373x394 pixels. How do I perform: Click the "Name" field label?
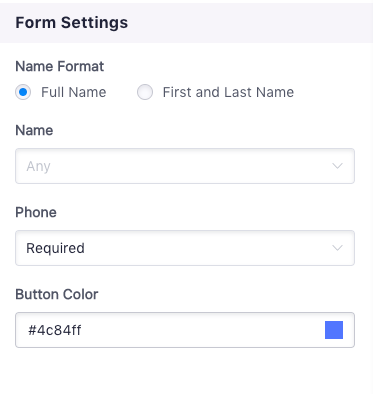click(34, 130)
